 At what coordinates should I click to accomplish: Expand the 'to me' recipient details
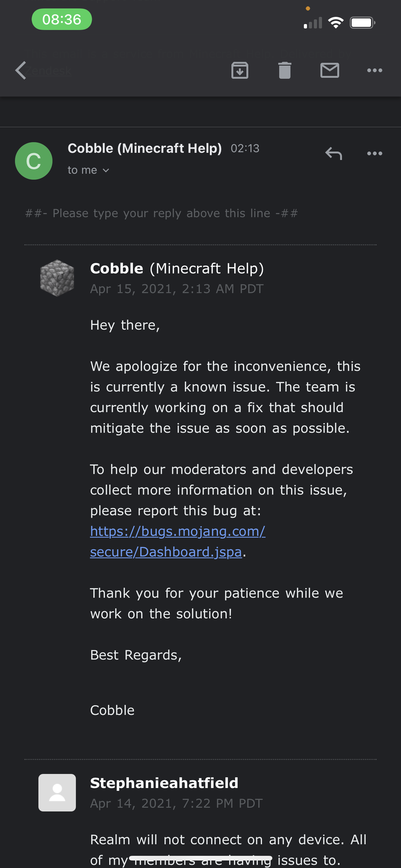(88, 170)
